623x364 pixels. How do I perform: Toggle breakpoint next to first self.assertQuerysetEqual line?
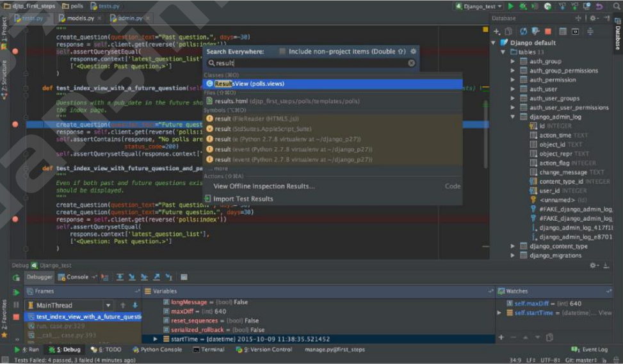tap(15, 51)
